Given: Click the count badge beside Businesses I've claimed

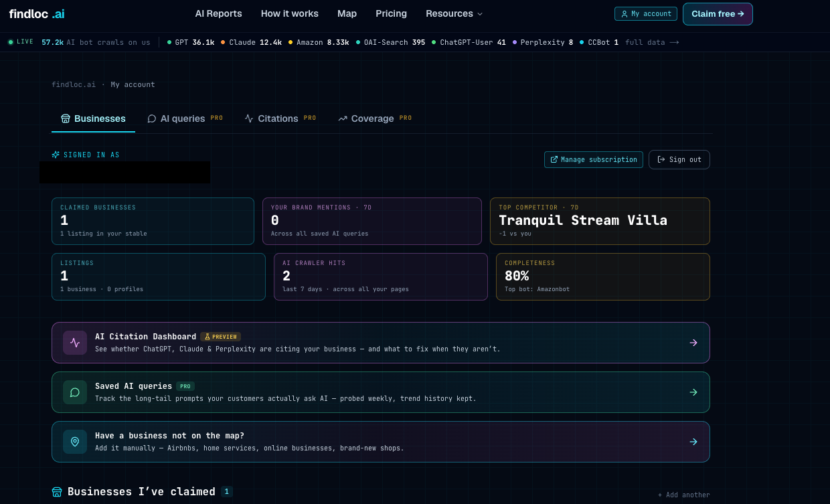Looking at the screenshot, I should tap(227, 492).
